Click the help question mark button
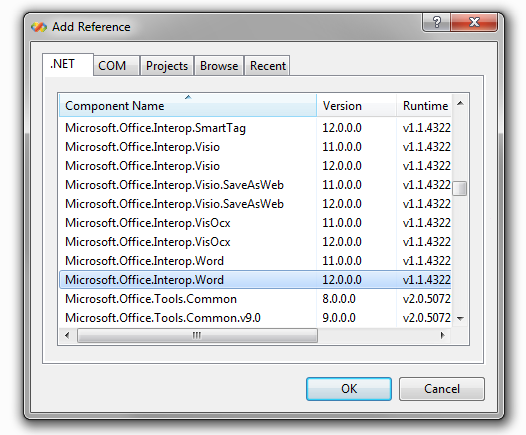The width and height of the screenshot is (526, 435). click(436, 22)
